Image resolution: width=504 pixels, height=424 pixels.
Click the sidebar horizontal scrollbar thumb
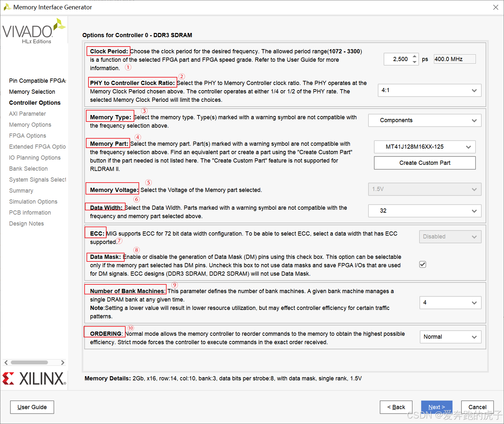tap(29, 363)
